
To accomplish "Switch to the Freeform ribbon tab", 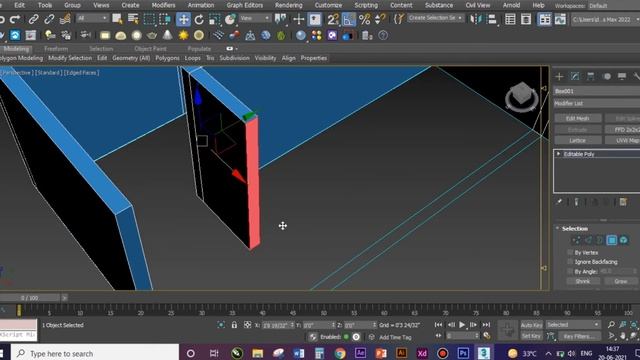I will click(x=56, y=49).
